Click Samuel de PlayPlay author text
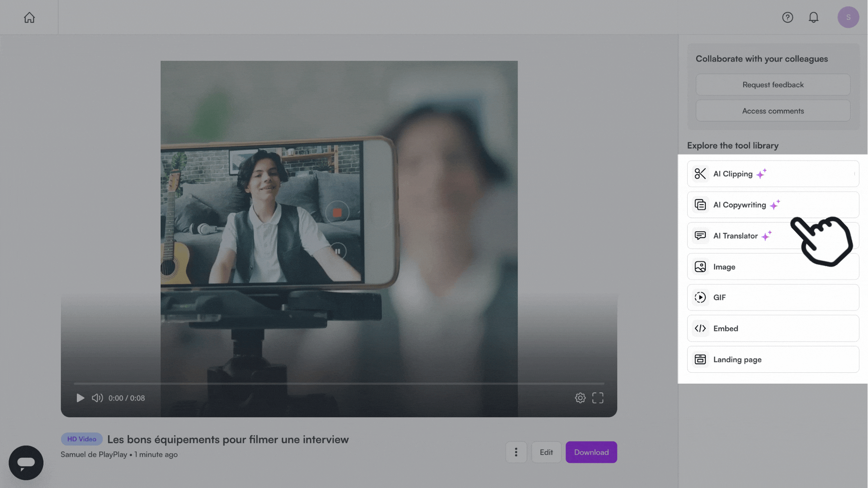The height and width of the screenshot is (488, 868). (x=94, y=455)
